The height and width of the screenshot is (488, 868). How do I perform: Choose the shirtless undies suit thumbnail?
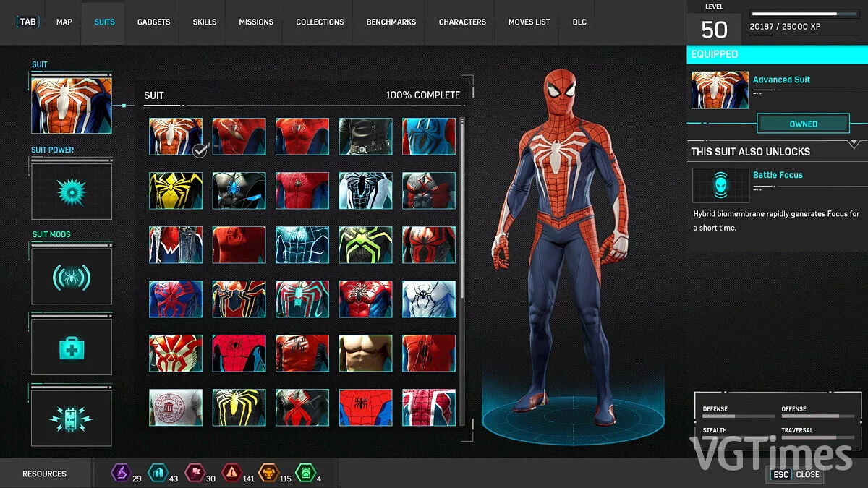(365, 353)
